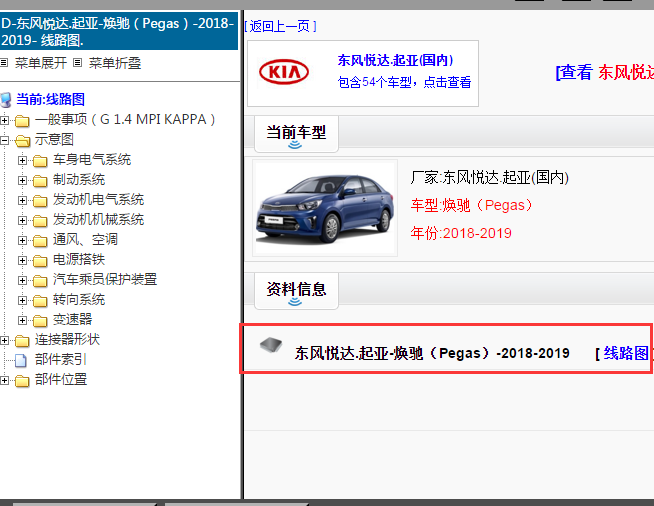The height and width of the screenshot is (506, 654).
Task: Click the 菜单折叠 text
Action: pyautogui.click(x=115, y=63)
